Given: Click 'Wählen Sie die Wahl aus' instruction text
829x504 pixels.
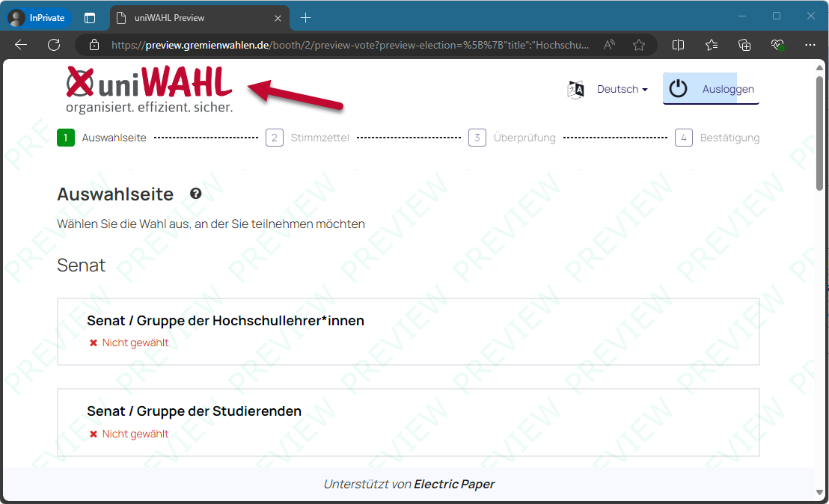Looking at the screenshot, I should pos(211,224).
